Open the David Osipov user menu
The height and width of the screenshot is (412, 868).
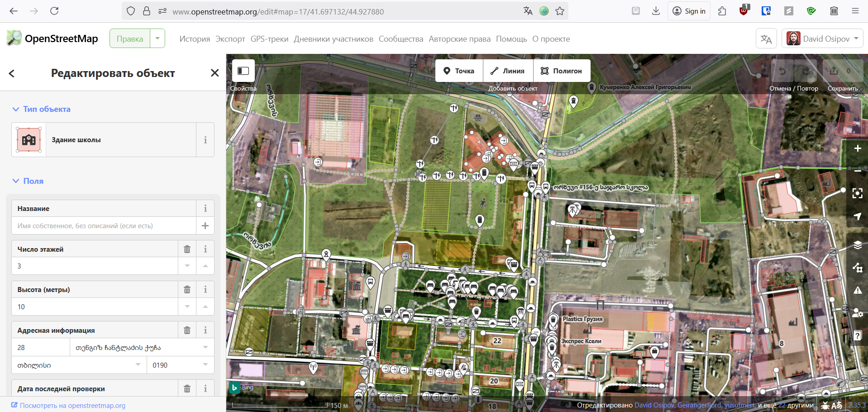click(x=822, y=38)
